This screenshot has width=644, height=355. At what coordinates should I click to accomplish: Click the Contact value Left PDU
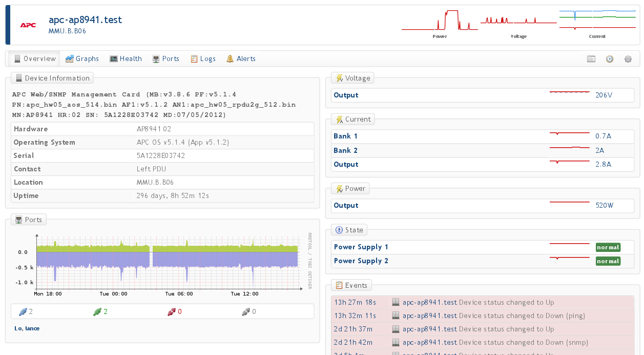point(151,169)
